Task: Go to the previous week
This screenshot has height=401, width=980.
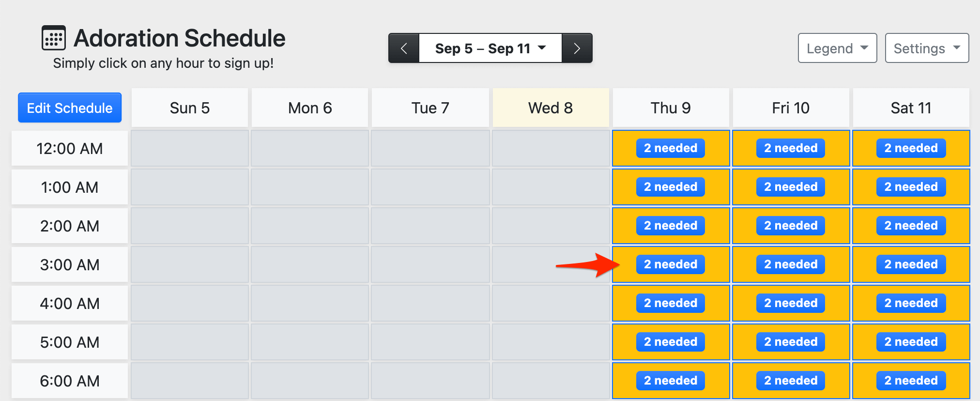Action: tap(404, 48)
